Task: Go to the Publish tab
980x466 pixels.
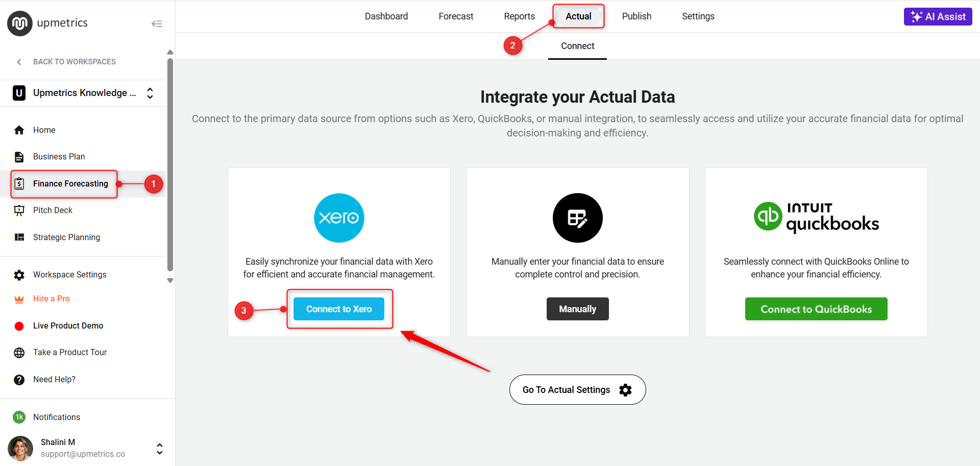Action: tap(636, 16)
